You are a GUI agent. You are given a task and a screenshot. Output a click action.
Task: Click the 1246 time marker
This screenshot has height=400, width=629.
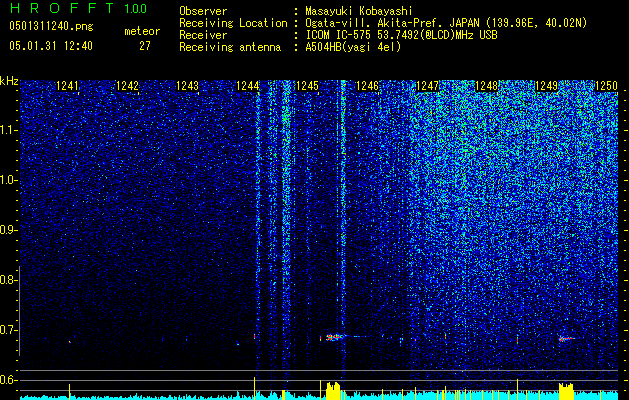point(367,86)
